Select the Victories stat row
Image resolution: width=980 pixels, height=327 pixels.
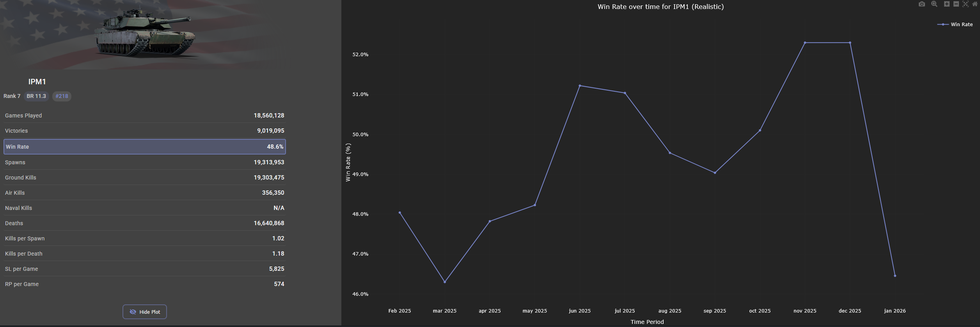(145, 131)
